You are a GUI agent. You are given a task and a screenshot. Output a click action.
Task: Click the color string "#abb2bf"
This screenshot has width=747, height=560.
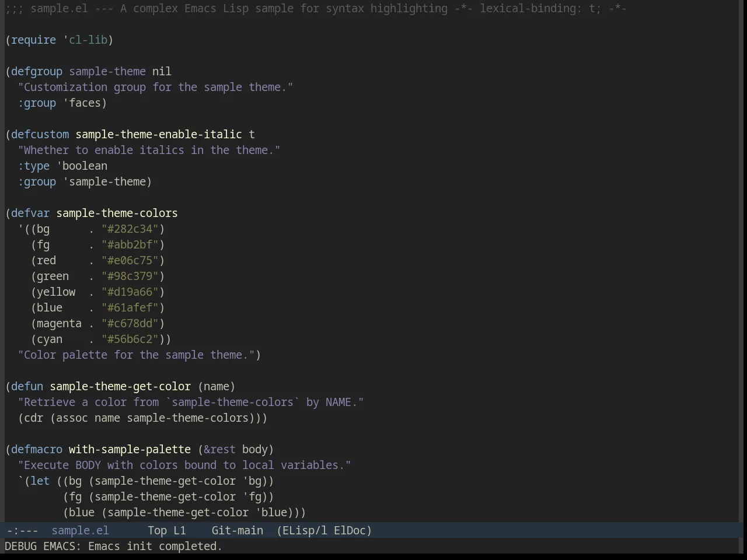click(x=130, y=244)
